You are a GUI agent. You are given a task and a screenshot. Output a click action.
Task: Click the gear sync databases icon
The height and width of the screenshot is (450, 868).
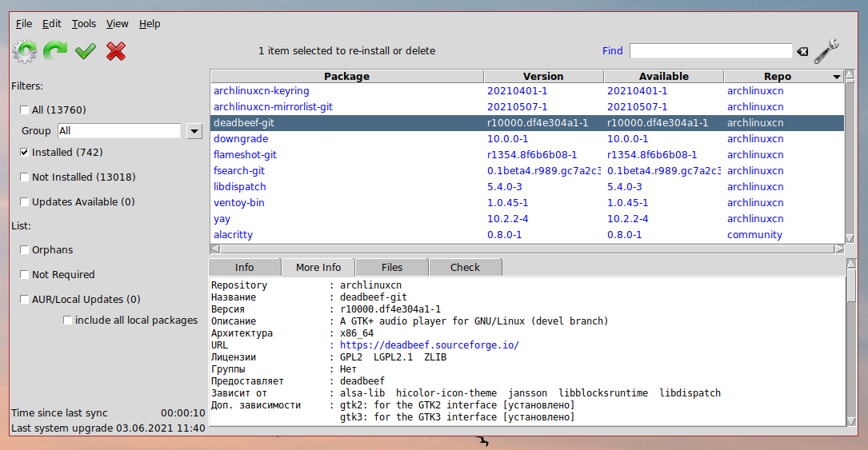pyautogui.click(x=25, y=51)
